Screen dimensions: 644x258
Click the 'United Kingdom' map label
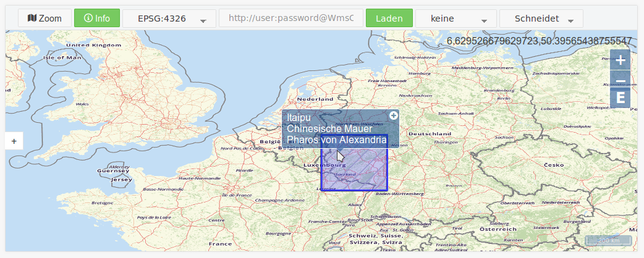(94, 45)
